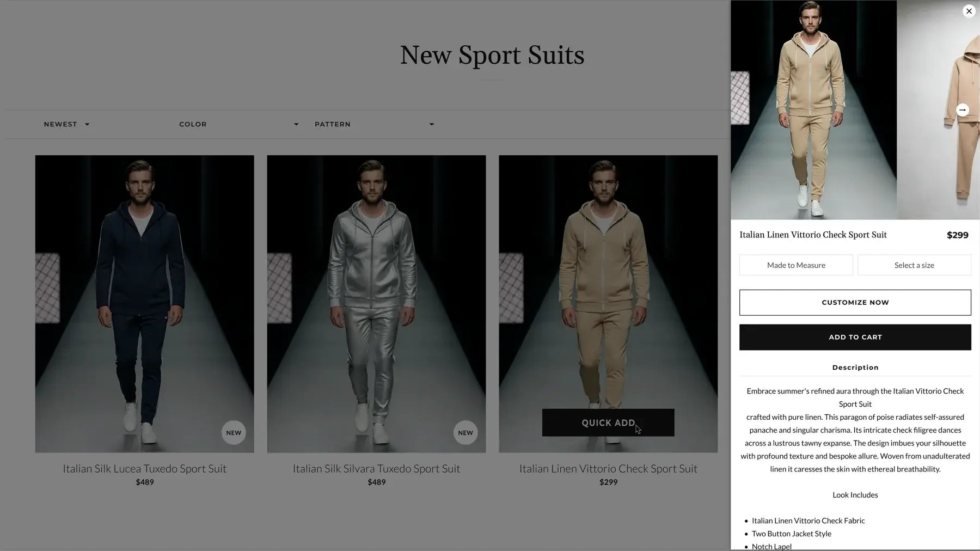Open the Select a size option

[914, 265]
